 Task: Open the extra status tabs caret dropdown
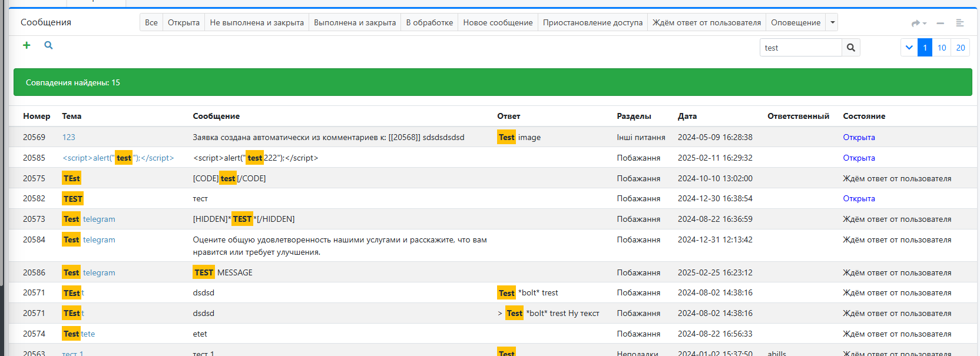coord(832,22)
